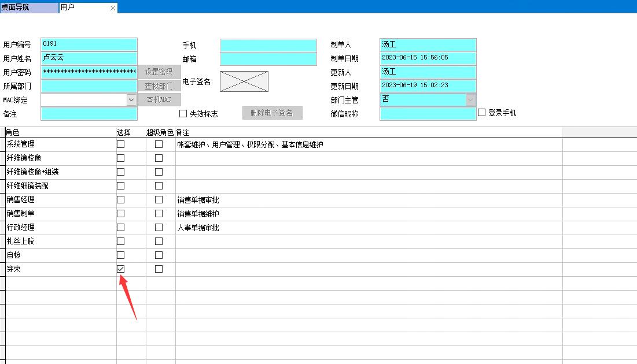The height and width of the screenshot is (364, 637).
Task: Click the 删除电子签名 button
Action: (272, 113)
